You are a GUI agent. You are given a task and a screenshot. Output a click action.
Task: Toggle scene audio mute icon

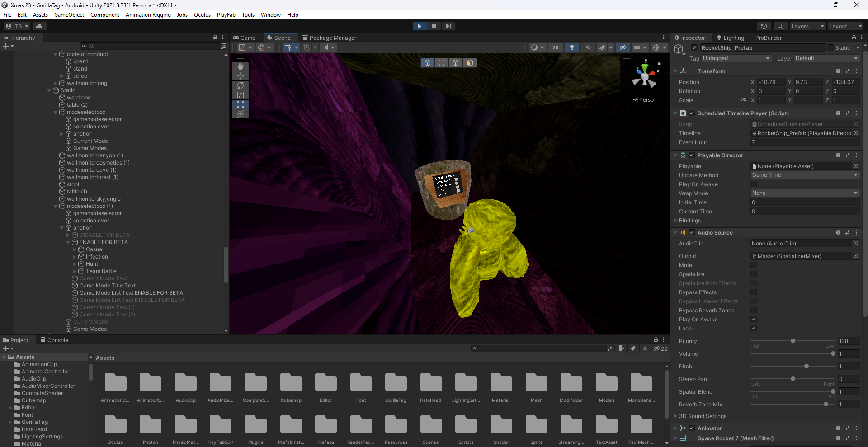588,47
